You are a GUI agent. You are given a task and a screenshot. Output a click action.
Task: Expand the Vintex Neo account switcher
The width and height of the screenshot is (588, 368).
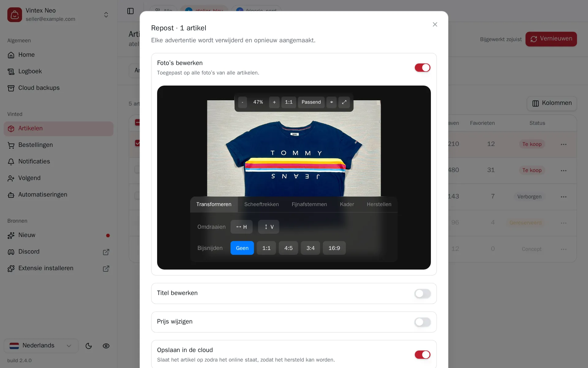click(106, 15)
